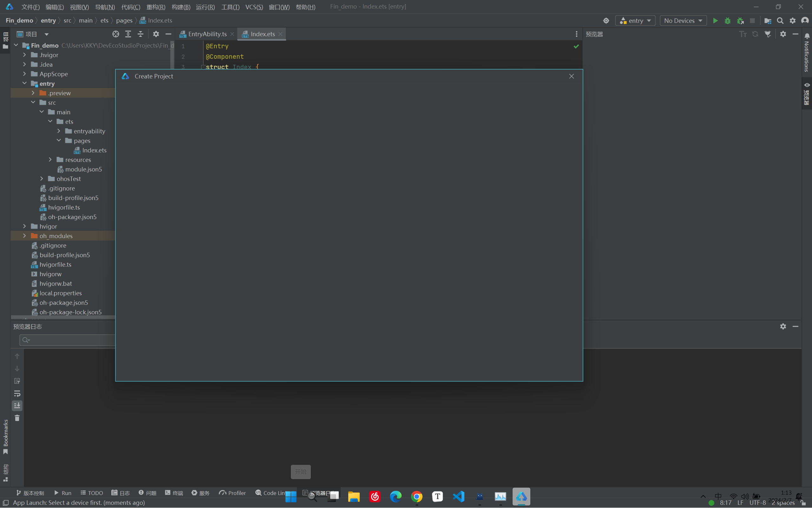This screenshot has height=508, width=812.
Task: Click the Stop square button in toolbar
Action: tap(752, 21)
